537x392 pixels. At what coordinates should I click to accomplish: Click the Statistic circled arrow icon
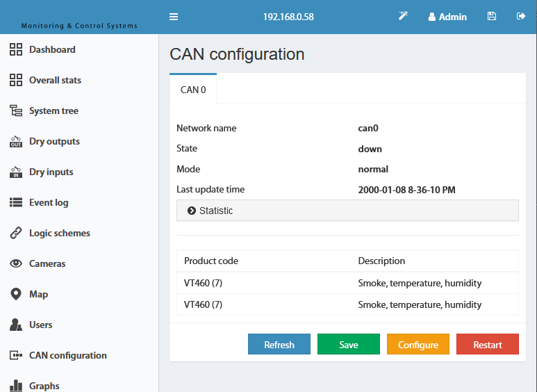point(192,211)
